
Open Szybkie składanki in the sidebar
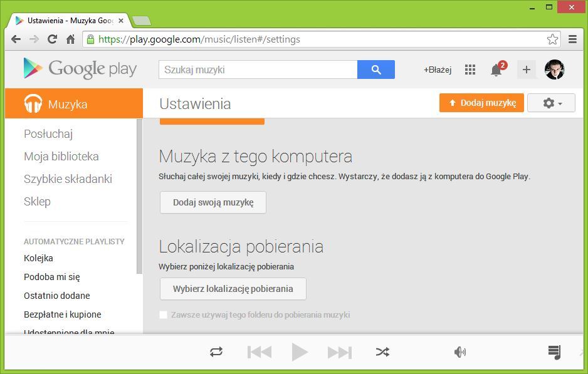pos(68,179)
